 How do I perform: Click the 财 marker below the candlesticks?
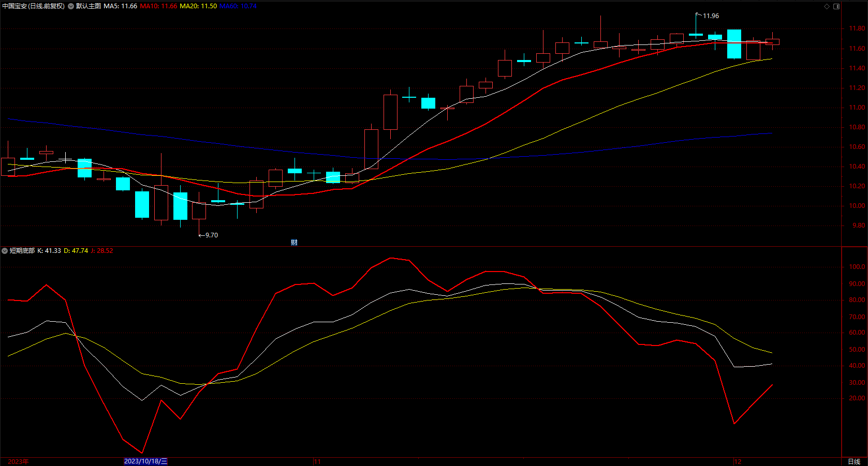[294, 243]
